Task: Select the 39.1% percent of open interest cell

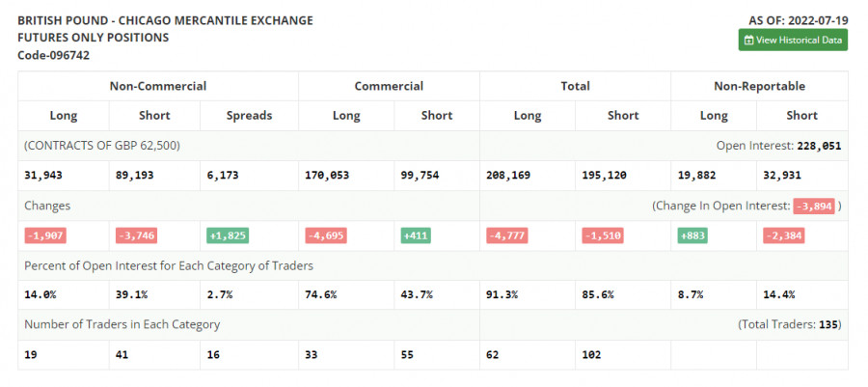Action: click(130, 294)
